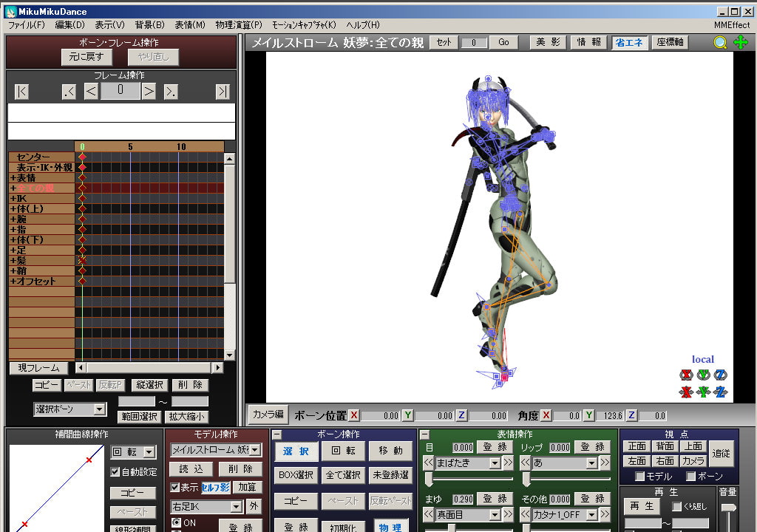Viewport: 757px width, 532px height.
Task: Click the magnifier zoom view icon
Action: tap(720, 43)
